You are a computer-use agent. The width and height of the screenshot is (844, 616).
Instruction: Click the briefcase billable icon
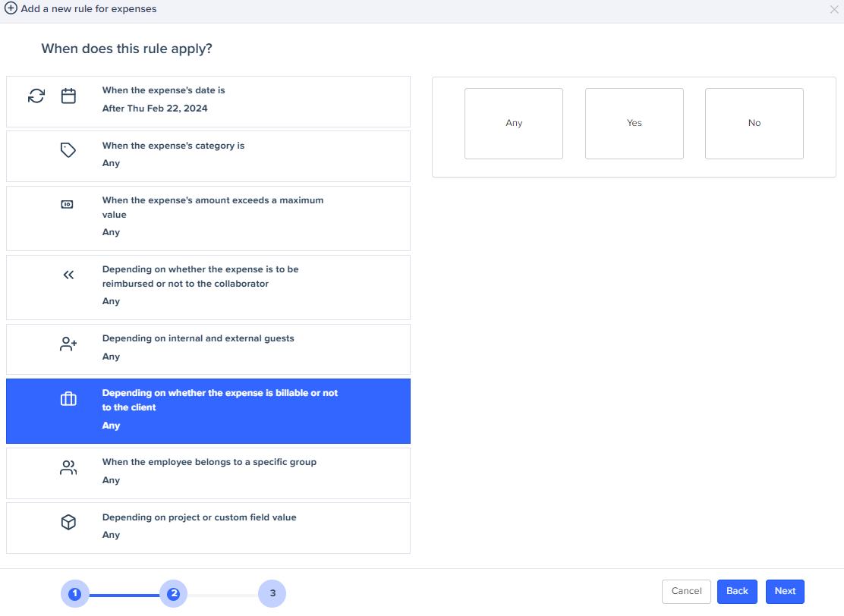coord(68,399)
